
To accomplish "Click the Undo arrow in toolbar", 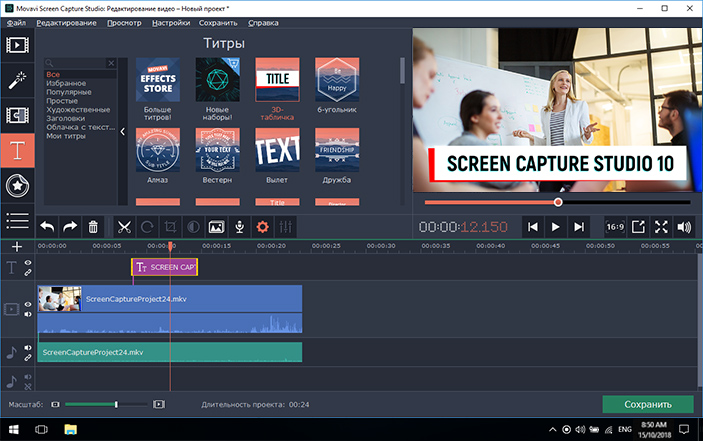I will (47, 227).
